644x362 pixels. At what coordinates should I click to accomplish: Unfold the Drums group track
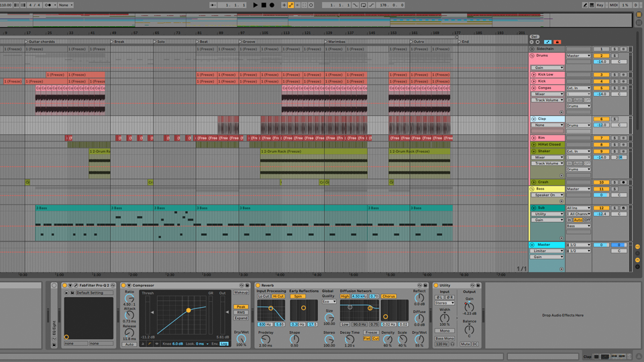[x=532, y=56]
